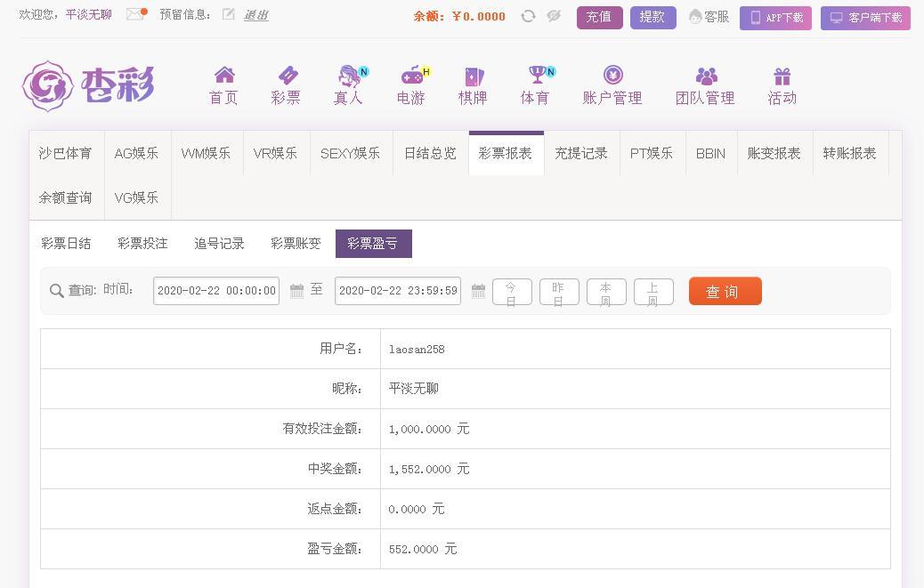
Task: Select the 彩票投注 sub-tab
Action: (142, 243)
